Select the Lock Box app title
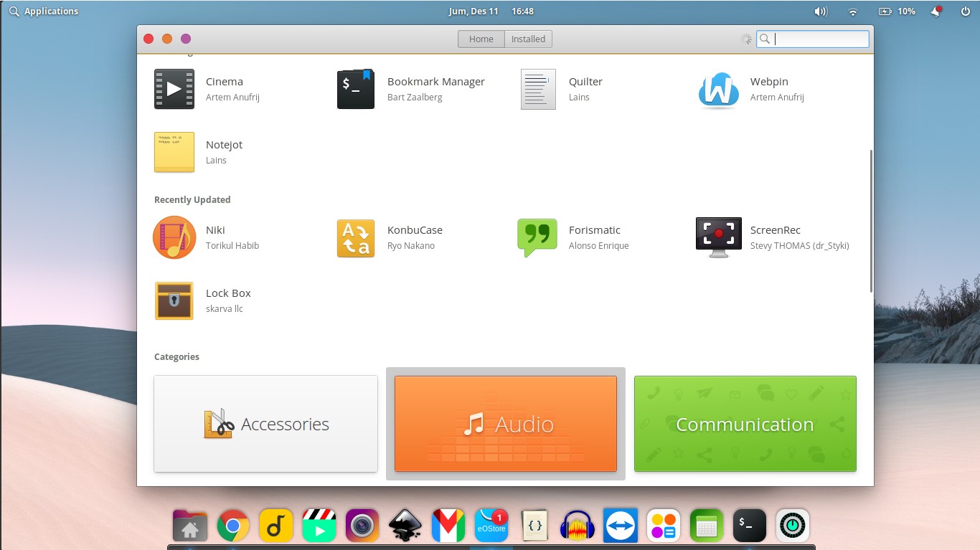This screenshot has width=980, height=550. [228, 293]
